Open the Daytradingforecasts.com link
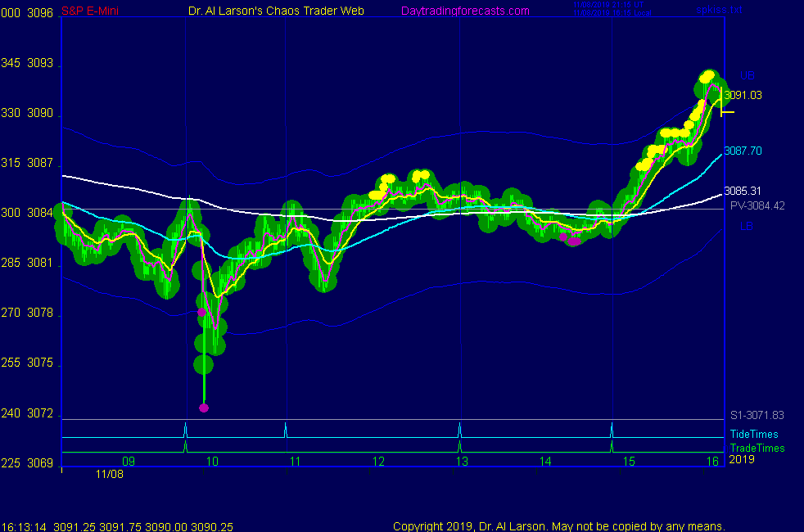This screenshot has height=532, width=804. (464, 11)
